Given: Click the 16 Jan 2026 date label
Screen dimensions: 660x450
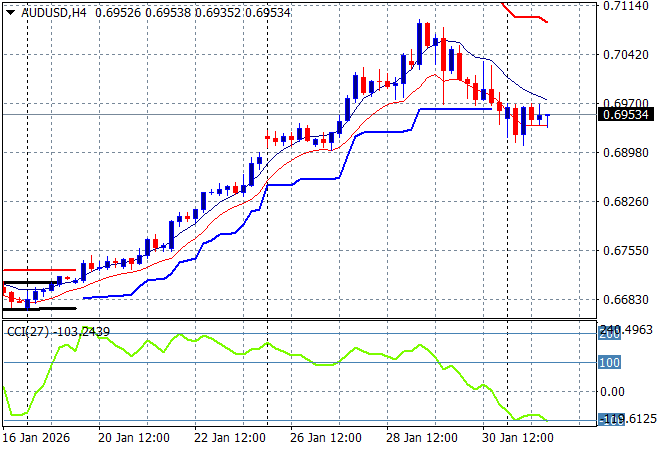Looking at the screenshot, I should (x=36, y=438).
